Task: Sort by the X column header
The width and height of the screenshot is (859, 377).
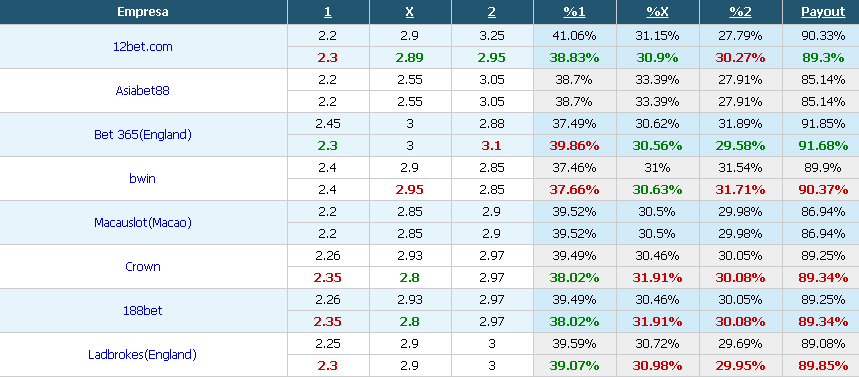Action: tap(410, 12)
